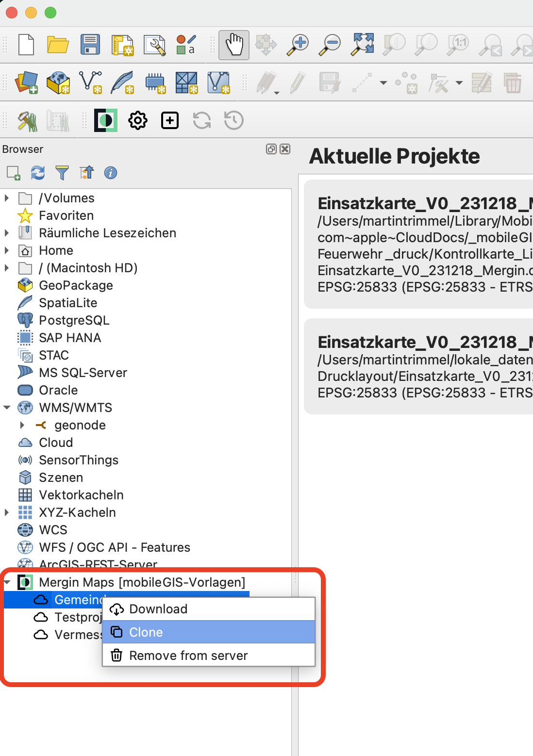Select the Oracle entry

point(58,390)
